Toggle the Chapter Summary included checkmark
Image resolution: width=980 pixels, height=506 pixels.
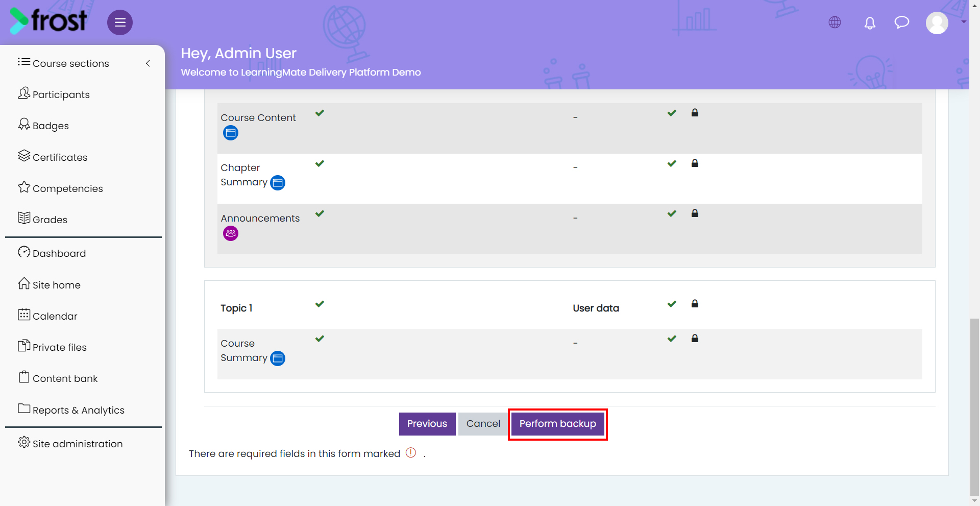(320, 163)
